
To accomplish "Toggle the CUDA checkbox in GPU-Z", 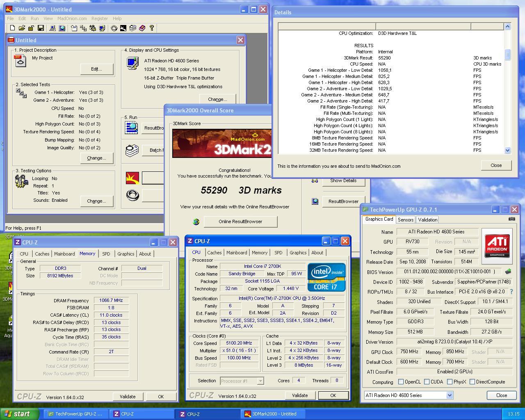I will pos(427,382).
